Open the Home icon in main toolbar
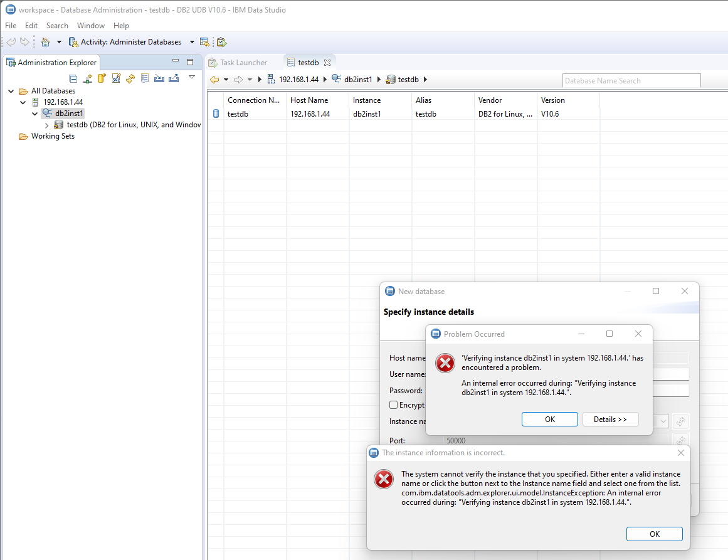 pyautogui.click(x=45, y=42)
